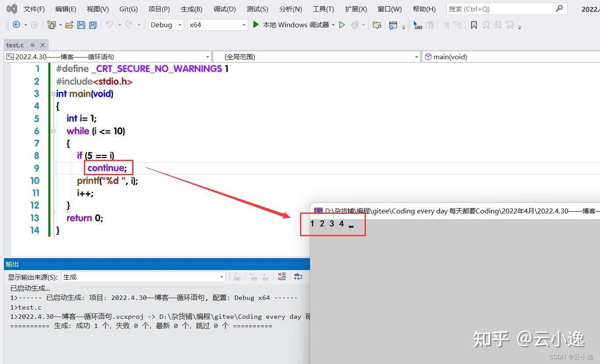Save the test.c file

(x=81, y=25)
